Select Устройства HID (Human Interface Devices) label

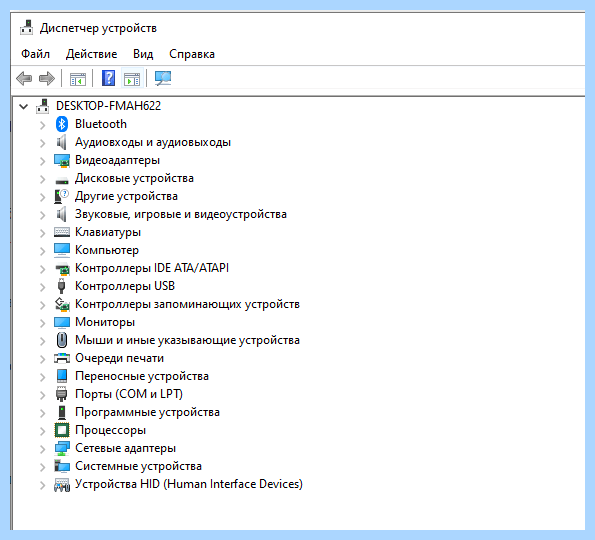tap(189, 484)
